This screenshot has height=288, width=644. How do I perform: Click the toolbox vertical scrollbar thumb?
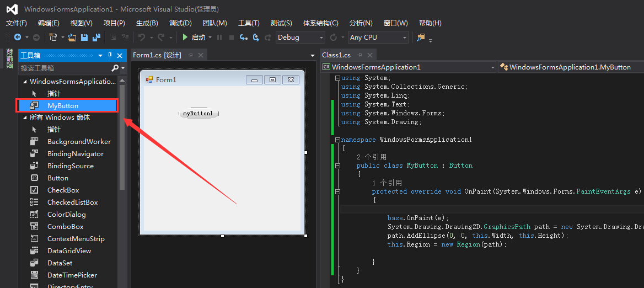122,137
